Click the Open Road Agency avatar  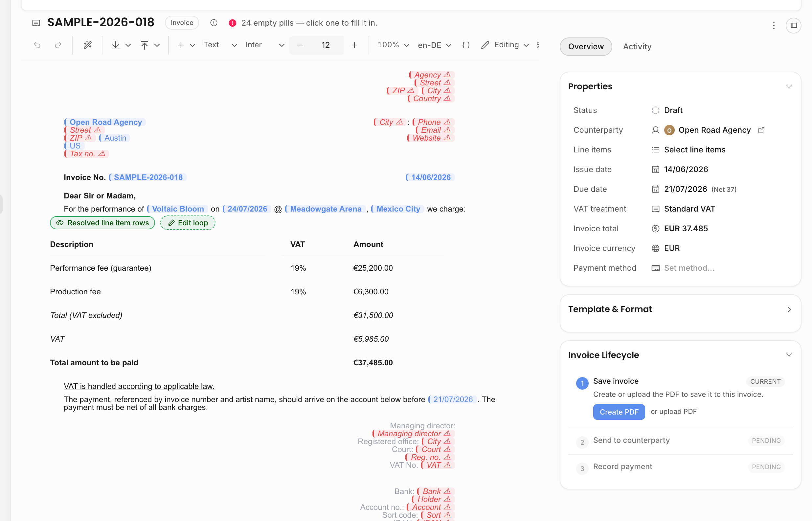pyautogui.click(x=669, y=130)
